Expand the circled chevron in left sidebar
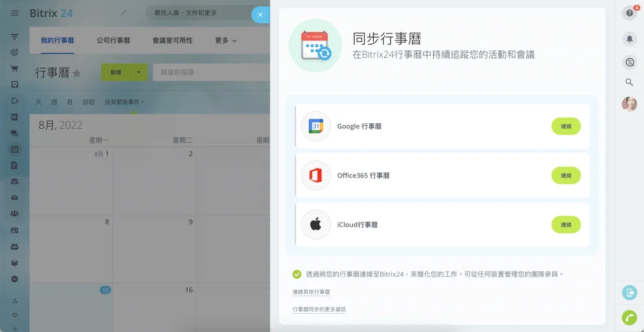Image resolution: width=644 pixels, height=332 pixels. [x=14, y=279]
